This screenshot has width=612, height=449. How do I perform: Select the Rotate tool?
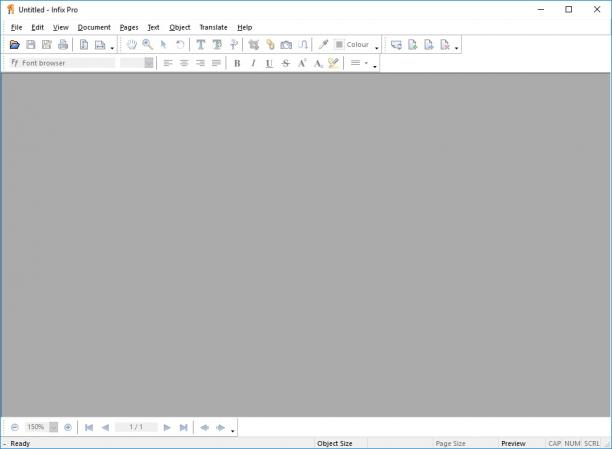click(x=180, y=45)
